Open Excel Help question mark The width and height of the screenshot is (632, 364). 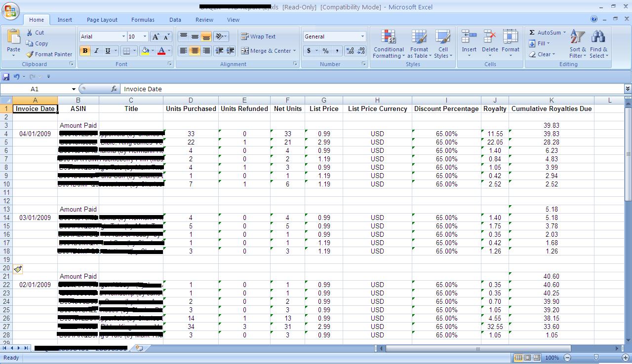click(x=594, y=19)
